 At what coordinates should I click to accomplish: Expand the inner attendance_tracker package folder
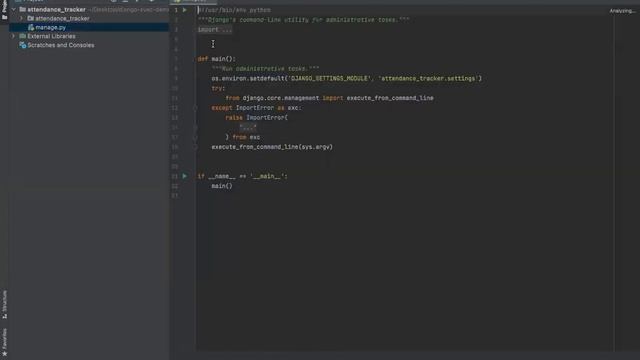[x=21, y=18]
